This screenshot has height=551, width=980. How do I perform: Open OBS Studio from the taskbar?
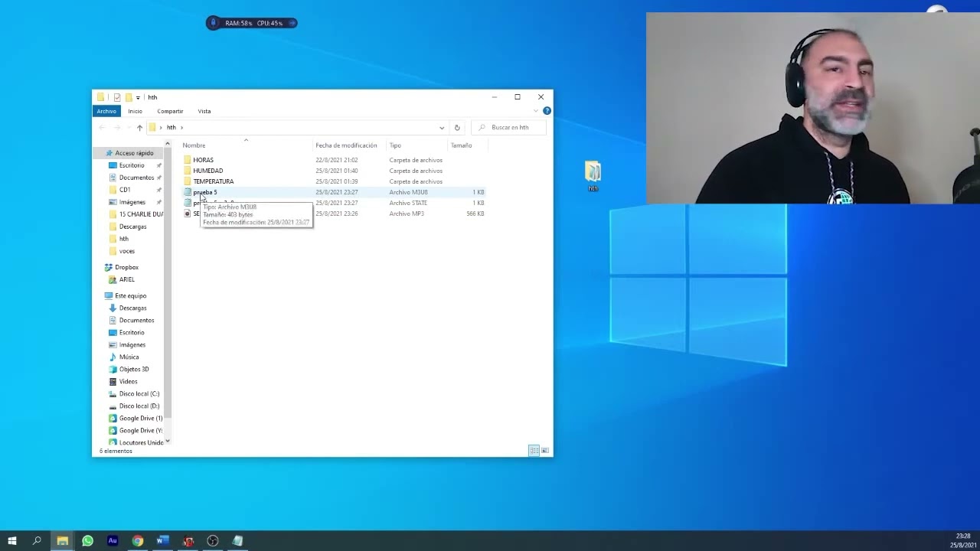point(213,541)
